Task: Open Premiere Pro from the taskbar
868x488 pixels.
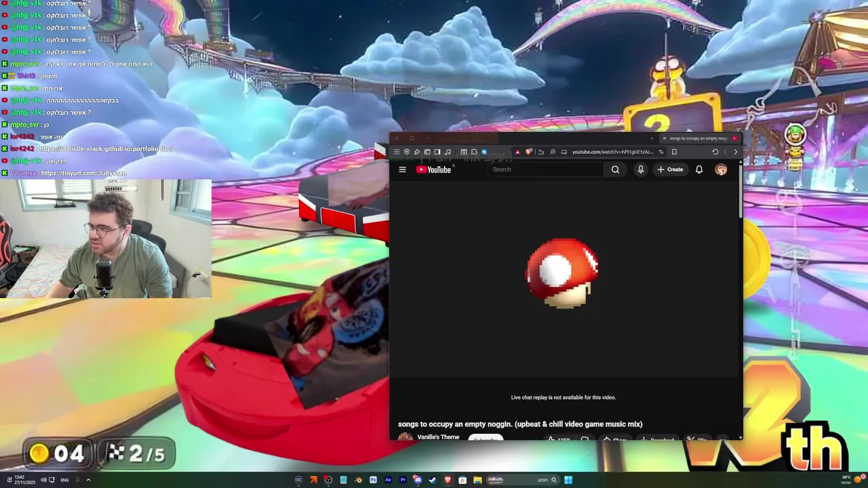Action: pos(403,480)
